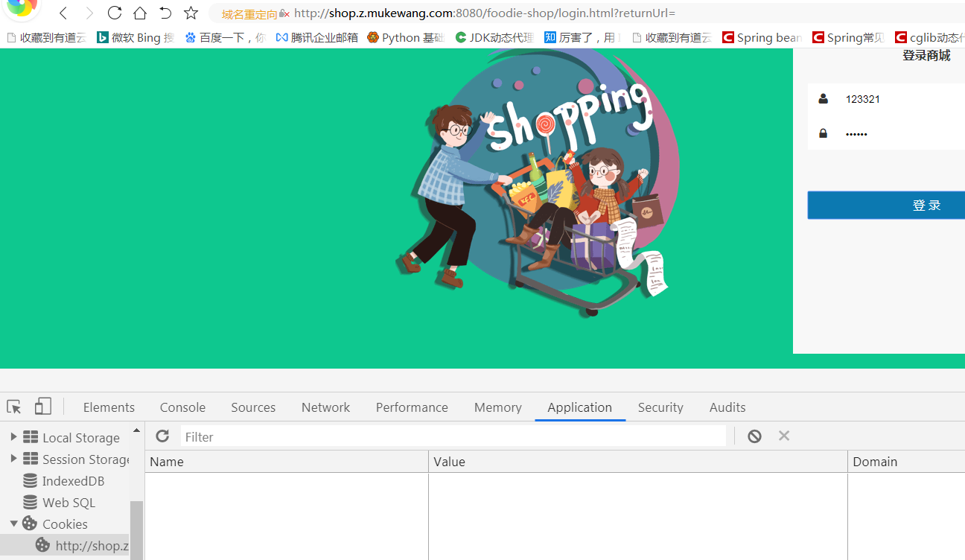The height and width of the screenshot is (560, 965).
Task: Click the blue 登录 login button
Action: coord(886,205)
